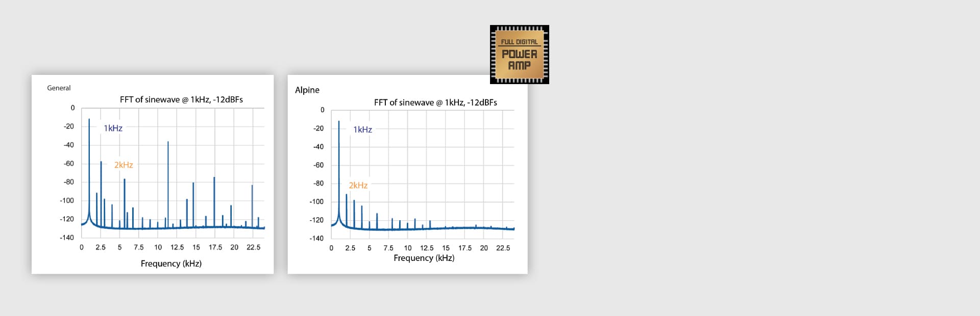Image resolution: width=980 pixels, height=316 pixels.
Task: Click the -140 y-axis value in Alpine chart
Action: [x=316, y=238]
